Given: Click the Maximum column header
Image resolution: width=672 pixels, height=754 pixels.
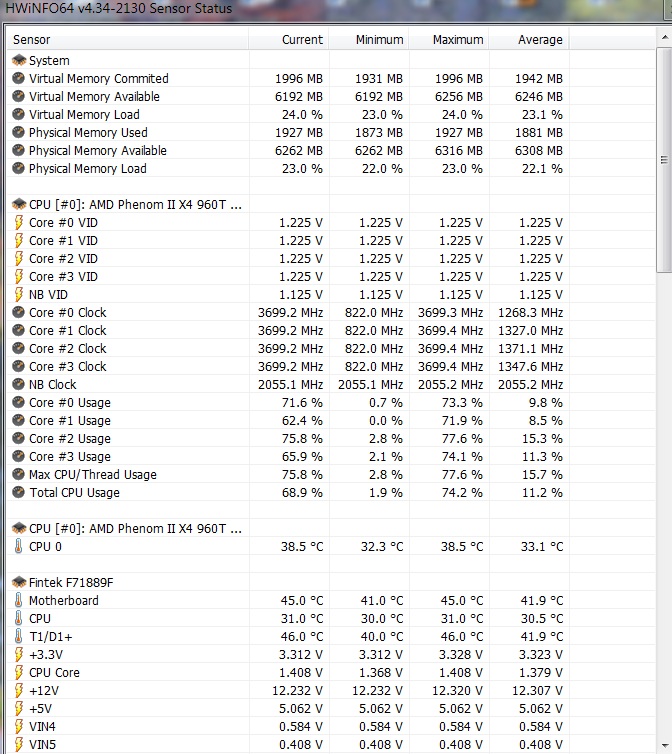Looking at the screenshot, I should 449,39.
